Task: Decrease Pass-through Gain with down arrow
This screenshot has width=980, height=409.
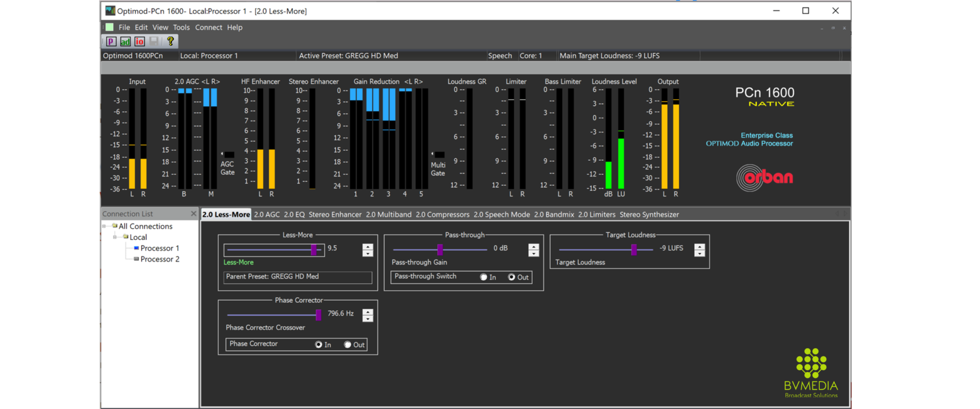Action: [x=533, y=253]
